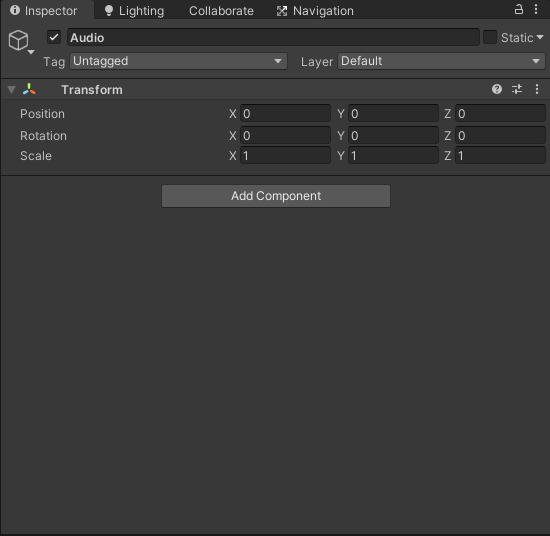The width and height of the screenshot is (550, 536).
Task: Click the Position Y field
Action: click(393, 113)
